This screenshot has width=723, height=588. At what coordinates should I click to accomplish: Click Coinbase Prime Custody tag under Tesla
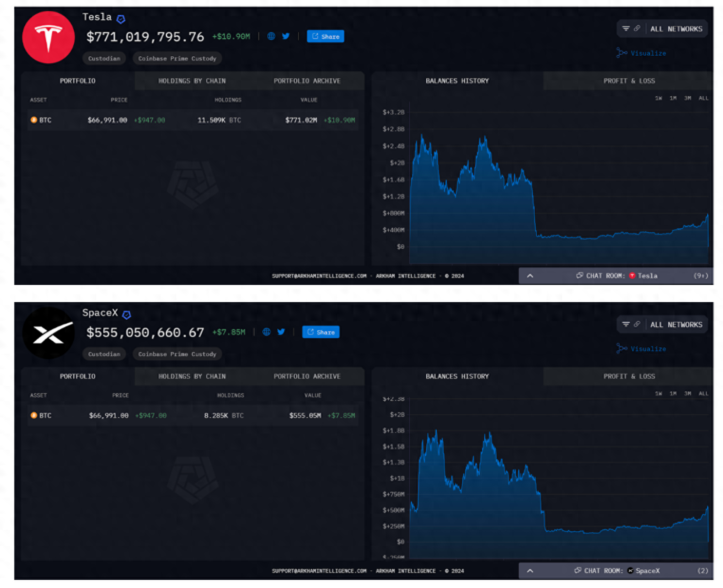point(177,59)
